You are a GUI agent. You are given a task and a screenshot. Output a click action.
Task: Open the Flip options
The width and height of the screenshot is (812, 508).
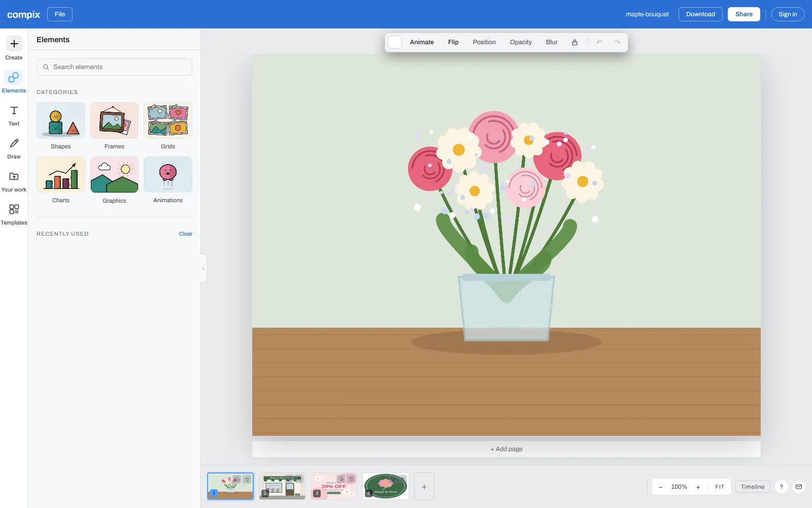click(x=453, y=42)
